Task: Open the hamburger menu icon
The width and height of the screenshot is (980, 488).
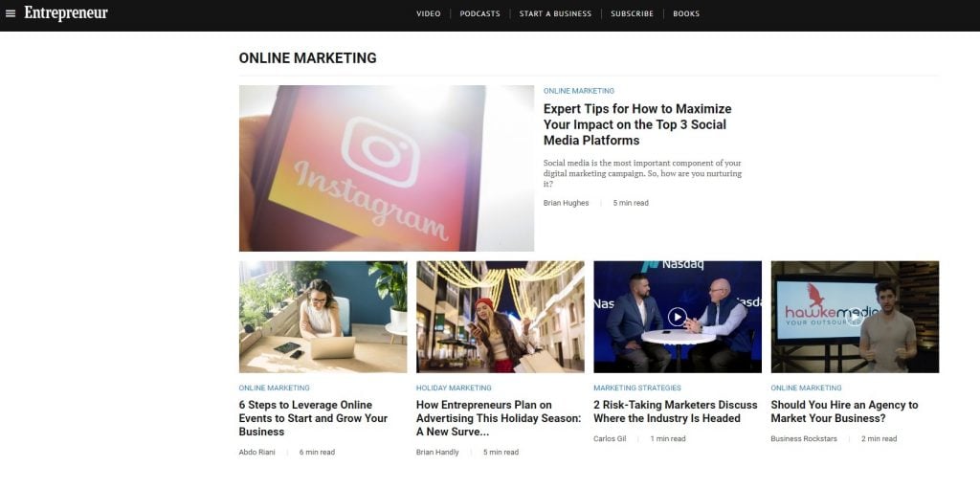Action: pyautogui.click(x=10, y=13)
